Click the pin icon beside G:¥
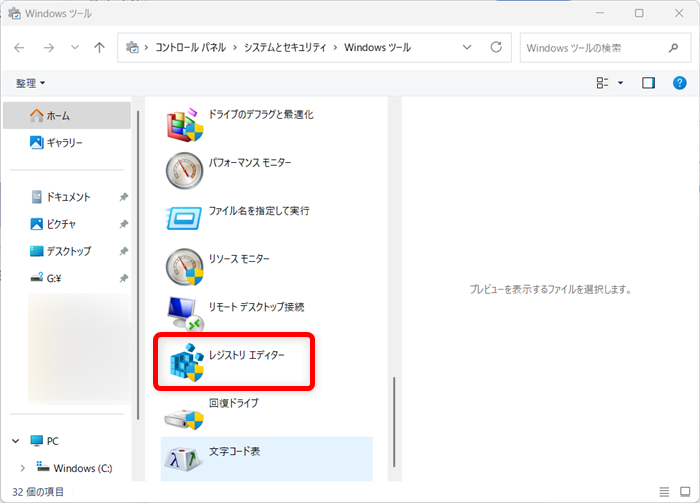700x503 pixels. point(124,279)
